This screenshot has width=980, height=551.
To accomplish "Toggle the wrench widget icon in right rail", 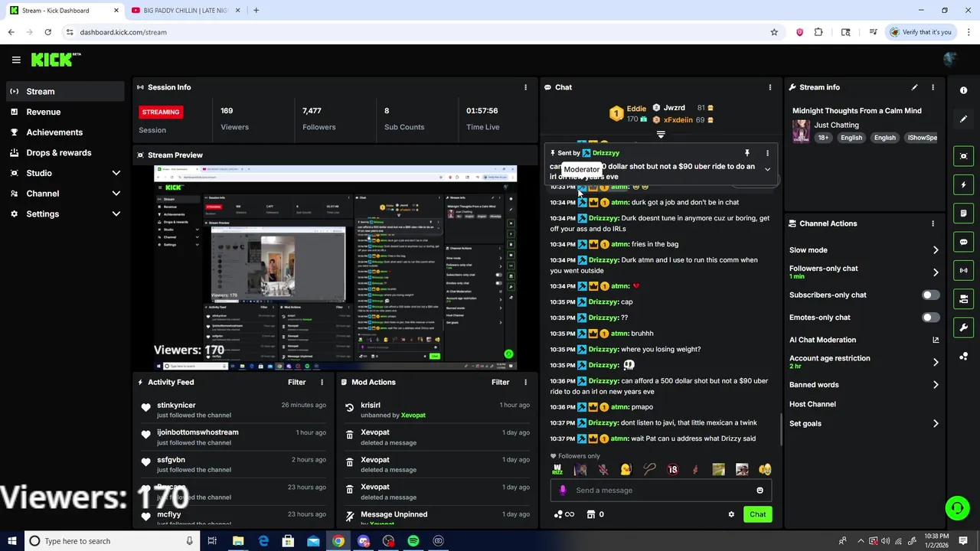I will pyautogui.click(x=963, y=328).
